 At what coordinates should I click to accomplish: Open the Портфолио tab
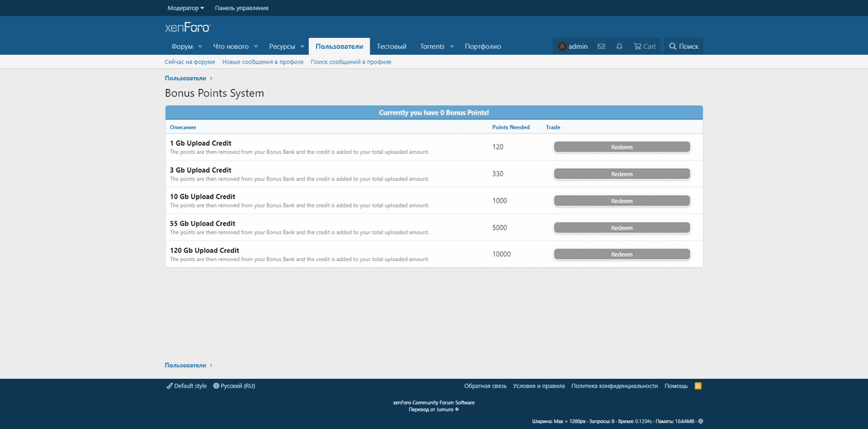(x=483, y=47)
